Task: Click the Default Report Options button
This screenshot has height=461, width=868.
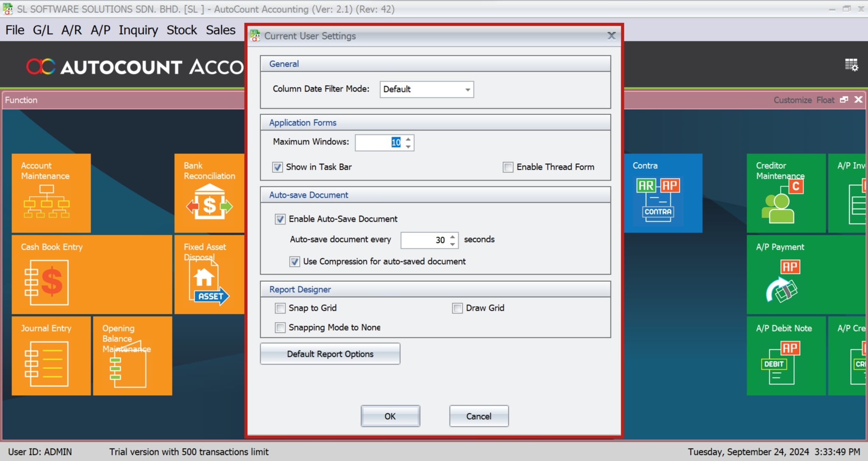Action: tap(330, 354)
